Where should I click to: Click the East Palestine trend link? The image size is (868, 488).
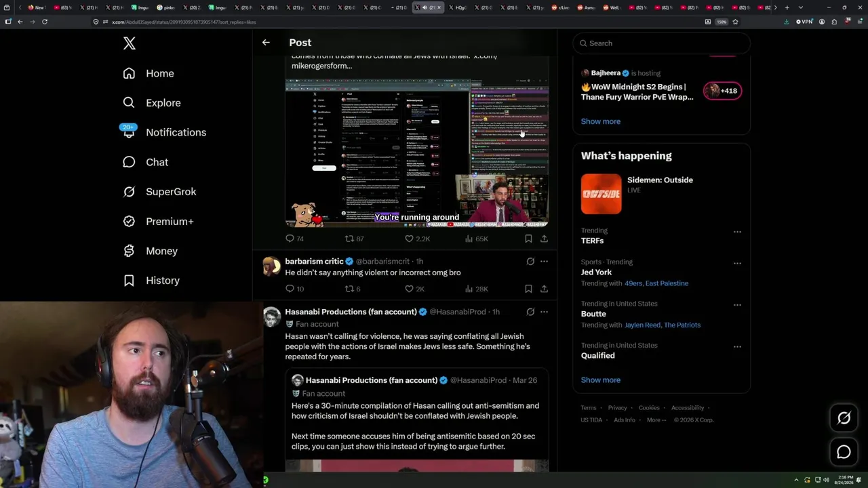pos(667,283)
